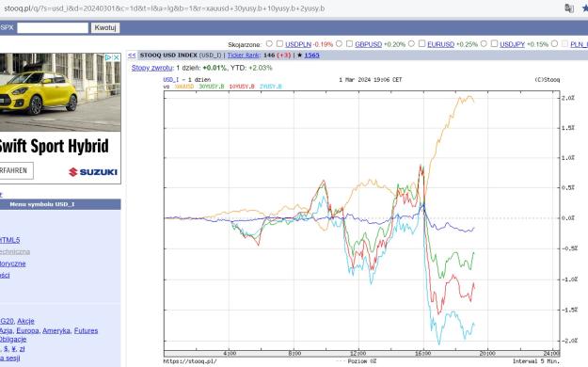
Task: Click the 'Swift Sport Hybrid' ad headline
Action: pos(55,147)
